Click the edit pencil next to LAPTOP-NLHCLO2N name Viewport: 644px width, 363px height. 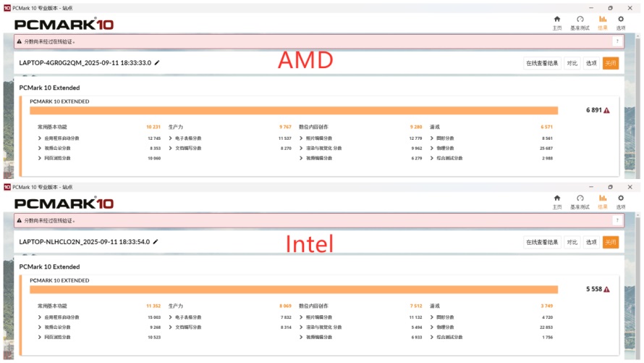(156, 242)
